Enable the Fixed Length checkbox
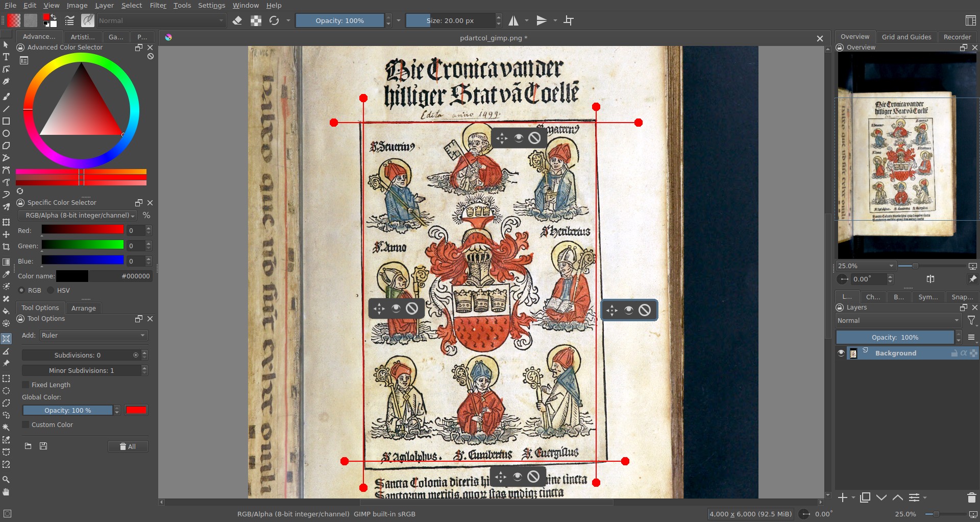This screenshot has width=980, height=522. (x=26, y=385)
